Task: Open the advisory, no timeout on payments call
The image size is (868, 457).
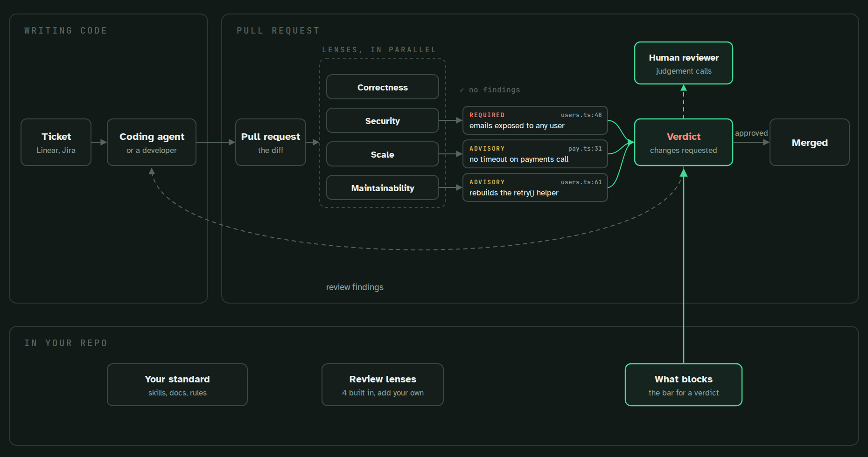Action: point(535,154)
